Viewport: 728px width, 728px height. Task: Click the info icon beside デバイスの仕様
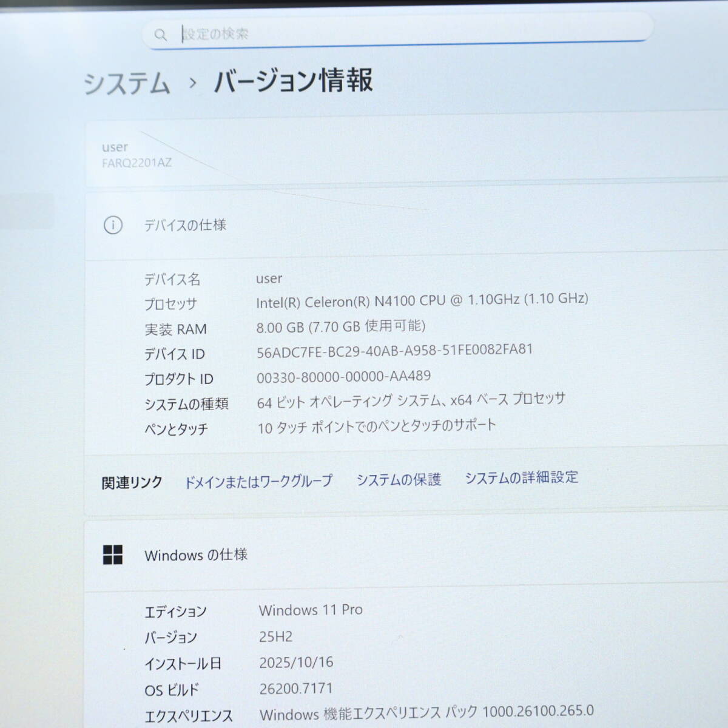coord(113,225)
